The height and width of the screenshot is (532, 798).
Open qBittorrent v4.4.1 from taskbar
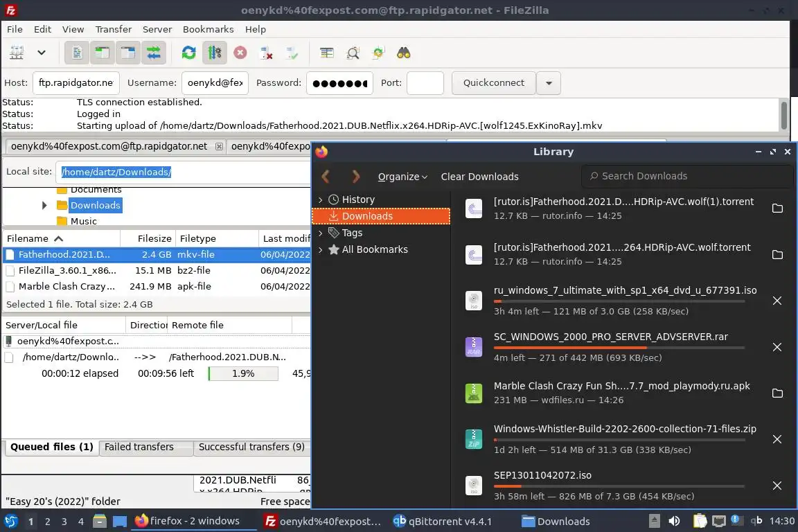coord(442,522)
